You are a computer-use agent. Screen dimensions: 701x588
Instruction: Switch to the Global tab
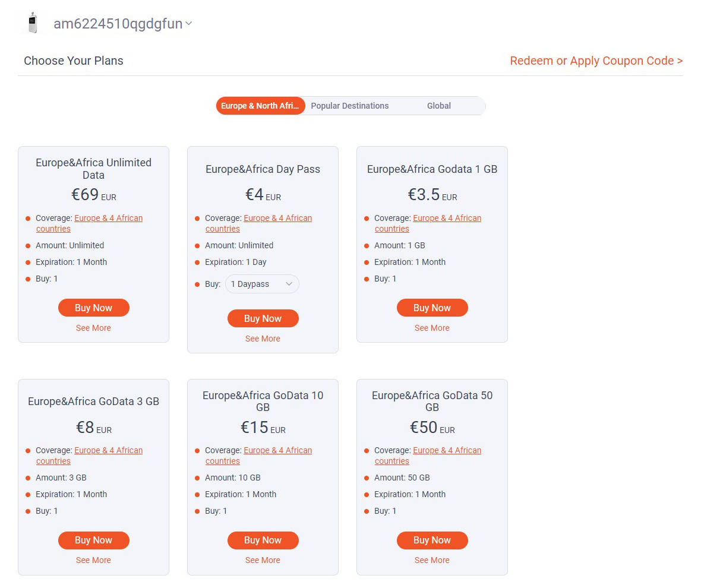(x=438, y=106)
